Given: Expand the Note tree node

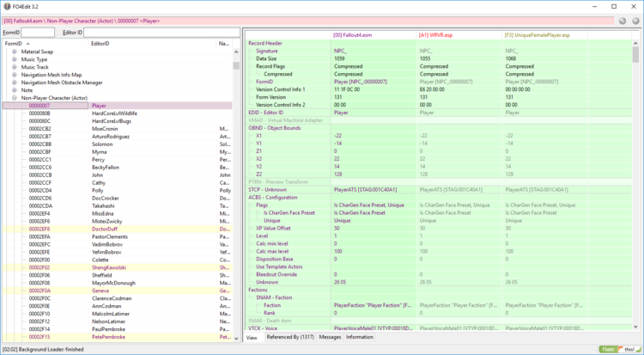Looking at the screenshot, I should [15, 90].
